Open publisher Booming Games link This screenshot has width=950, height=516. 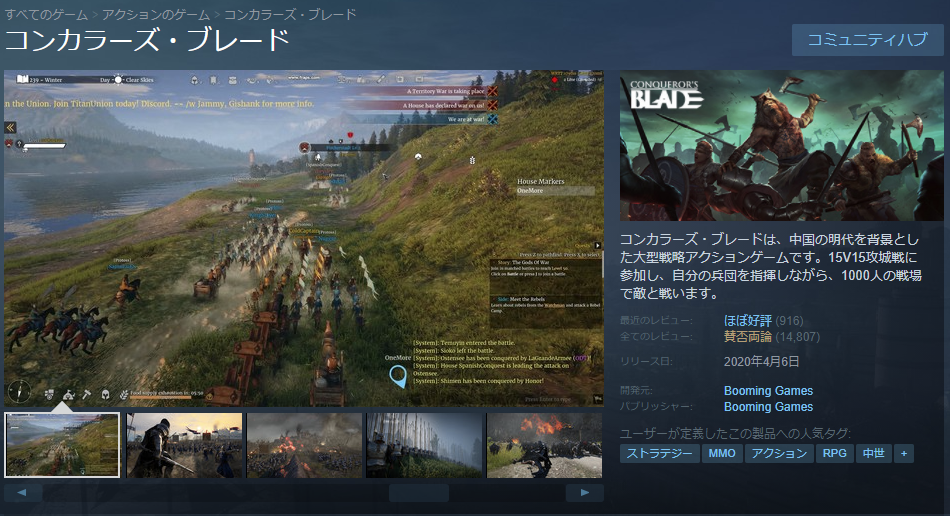tap(768, 407)
